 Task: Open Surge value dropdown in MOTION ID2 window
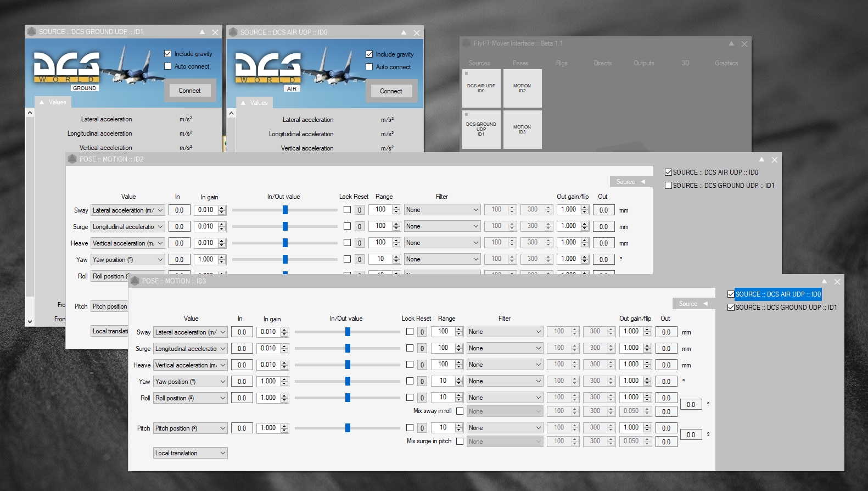pos(128,227)
